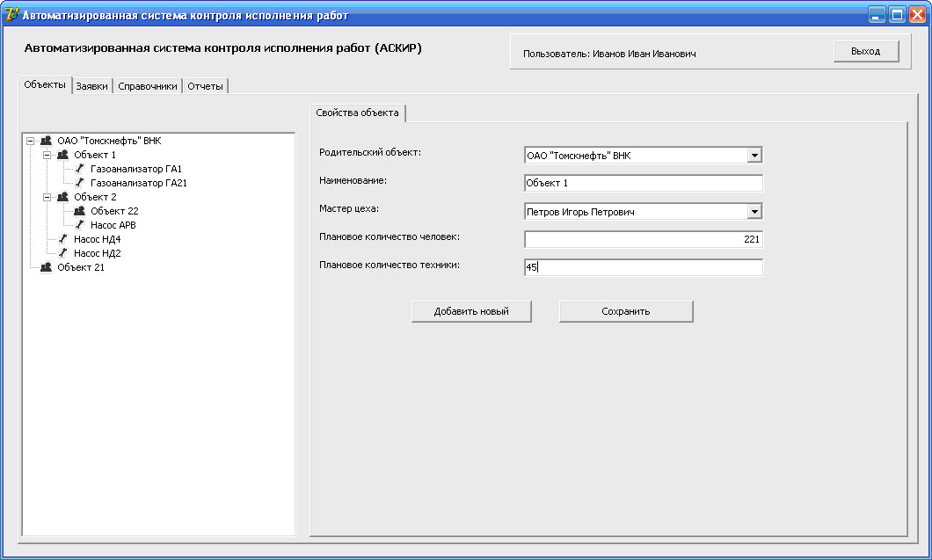Collapse the Объект 2 tree branch
The height and width of the screenshot is (560, 932).
click(47, 197)
